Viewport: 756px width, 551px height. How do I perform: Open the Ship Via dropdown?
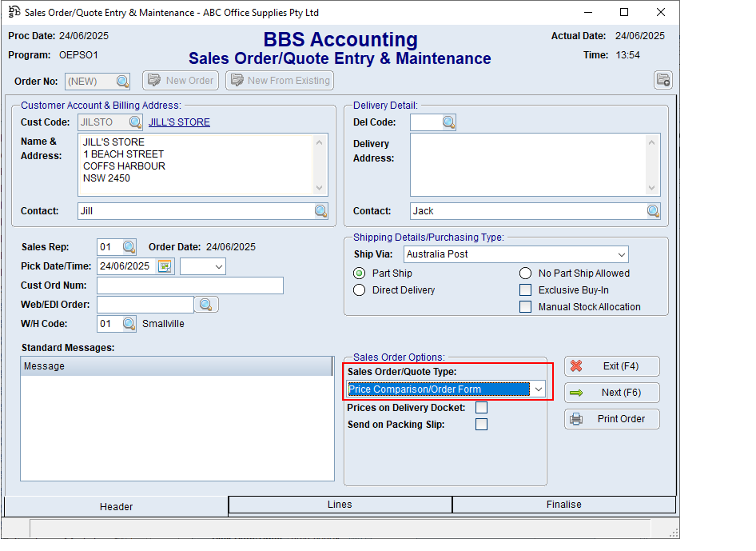(x=621, y=254)
